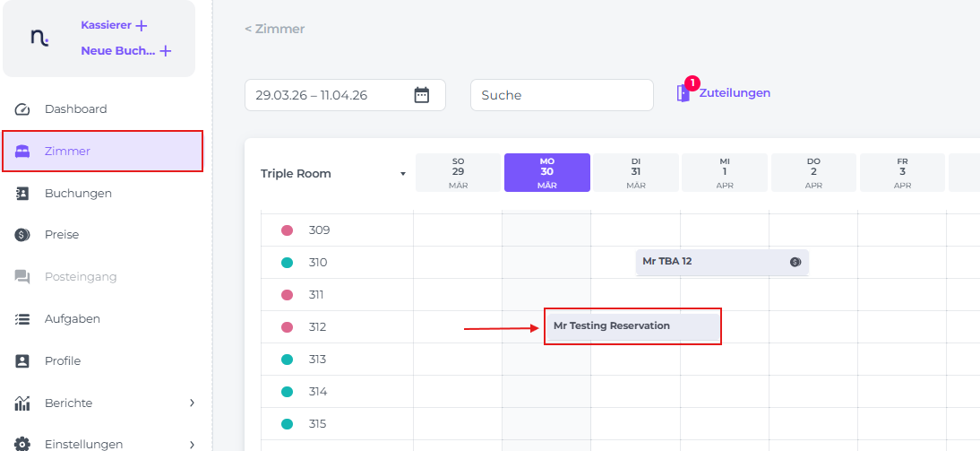Expand the Berichte submenu chevron
The width and height of the screenshot is (980, 451).
point(192,403)
